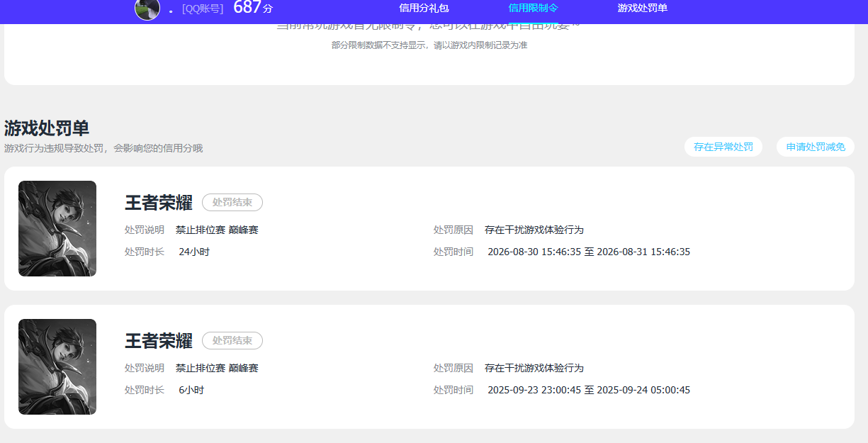Open the hero thumbnail in the 24小时 penalty card
868x443 pixels.
pyautogui.click(x=57, y=228)
